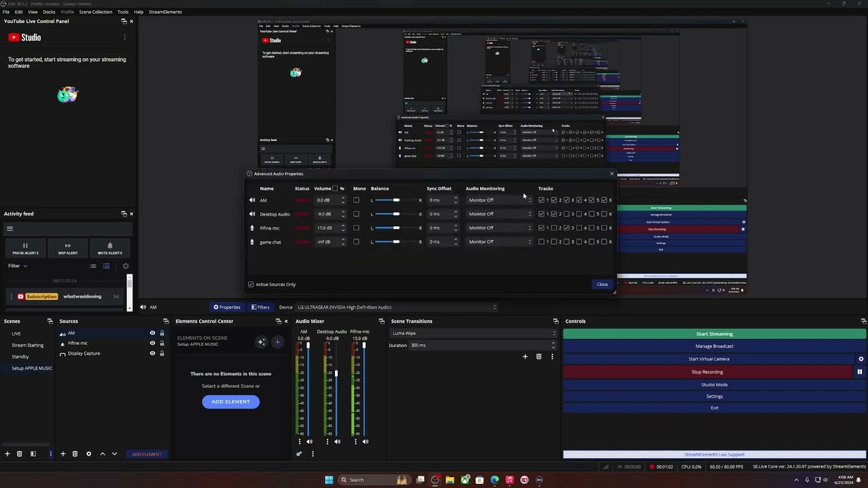The image size is (868, 488).
Task: Lock the Fifine mic source
Action: (161, 344)
